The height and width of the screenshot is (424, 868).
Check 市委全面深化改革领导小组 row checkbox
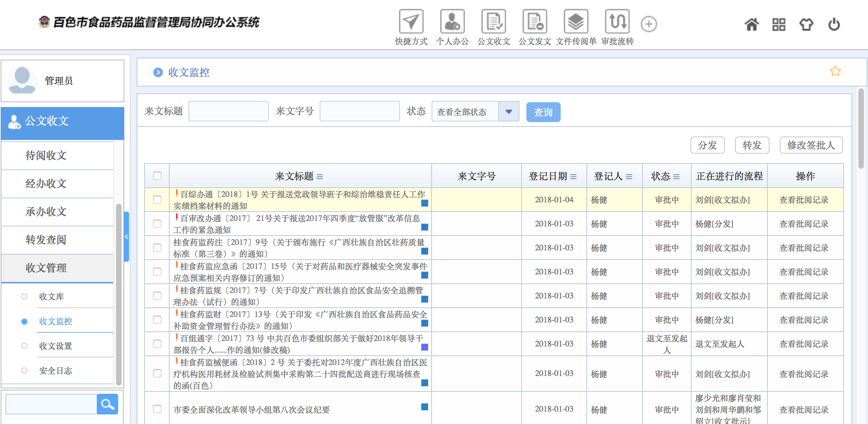[x=157, y=409]
